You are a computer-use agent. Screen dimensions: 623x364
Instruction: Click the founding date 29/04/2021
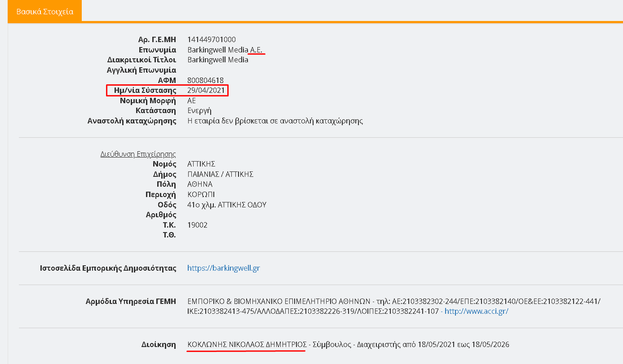[x=206, y=91]
